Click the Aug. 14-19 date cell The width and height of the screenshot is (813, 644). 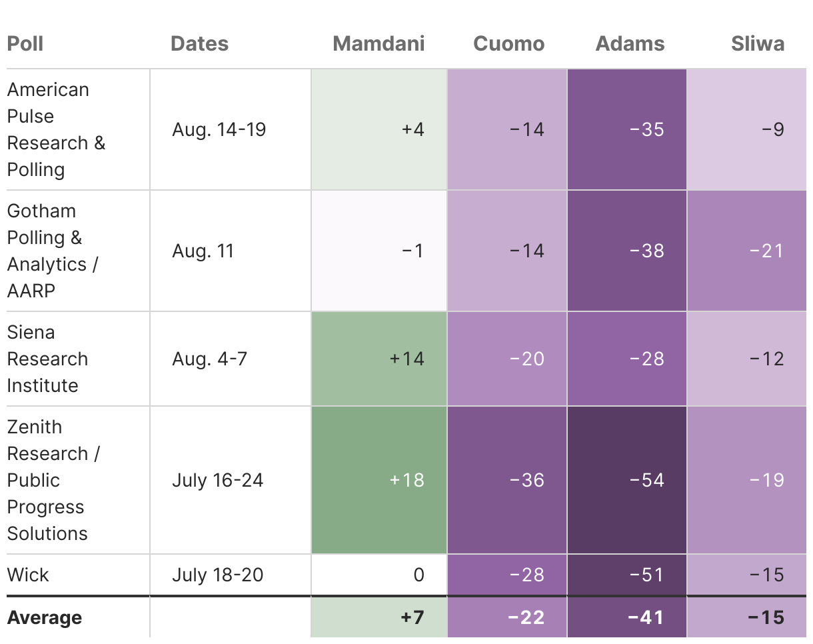tap(219, 129)
